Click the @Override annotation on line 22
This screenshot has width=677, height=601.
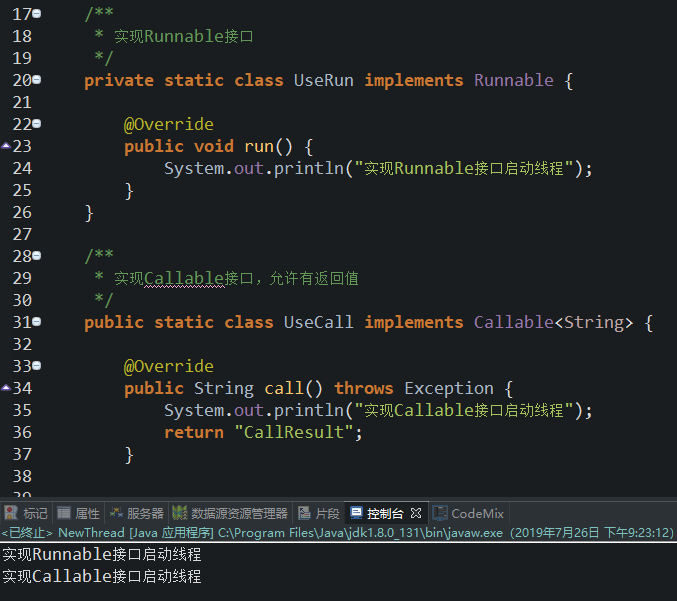168,124
